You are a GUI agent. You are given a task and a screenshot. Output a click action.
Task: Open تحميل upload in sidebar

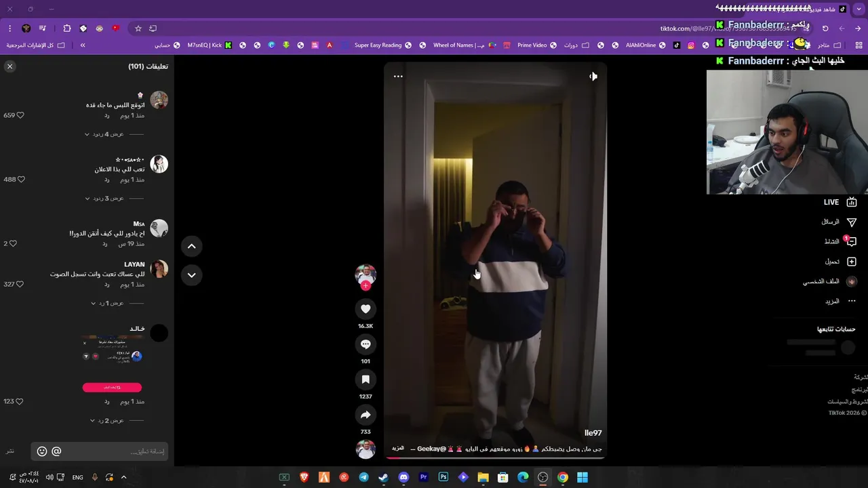tap(840, 262)
